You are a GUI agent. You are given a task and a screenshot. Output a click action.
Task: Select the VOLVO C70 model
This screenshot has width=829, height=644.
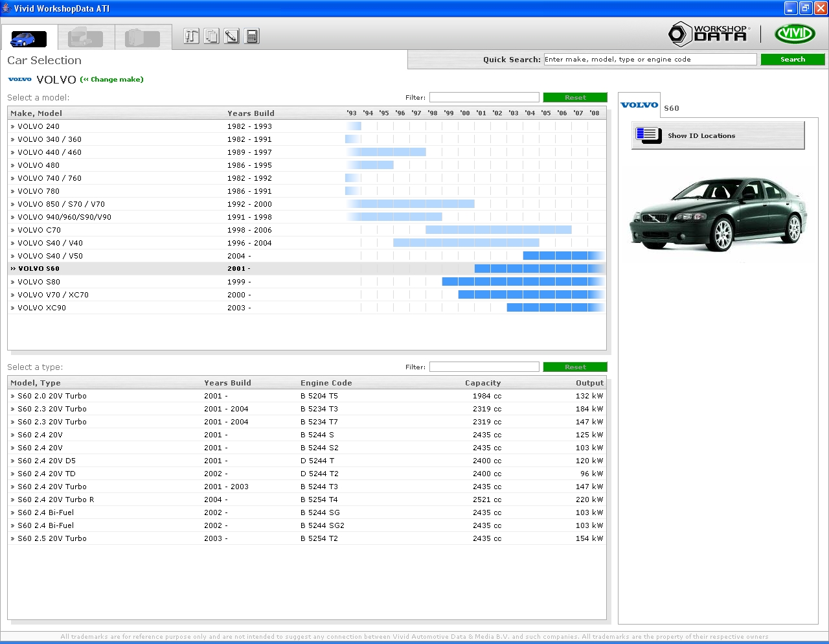[307, 230]
